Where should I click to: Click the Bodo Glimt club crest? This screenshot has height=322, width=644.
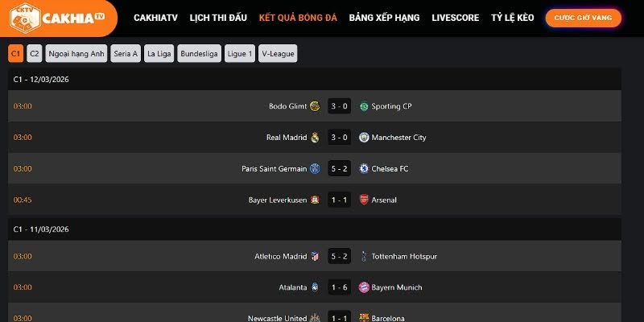tap(315, 106)
